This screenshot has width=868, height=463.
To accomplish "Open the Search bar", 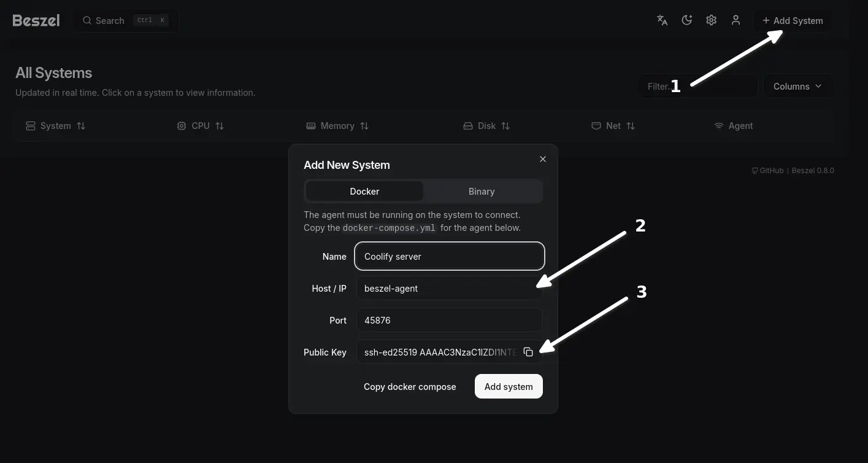I will coord(125,20).
